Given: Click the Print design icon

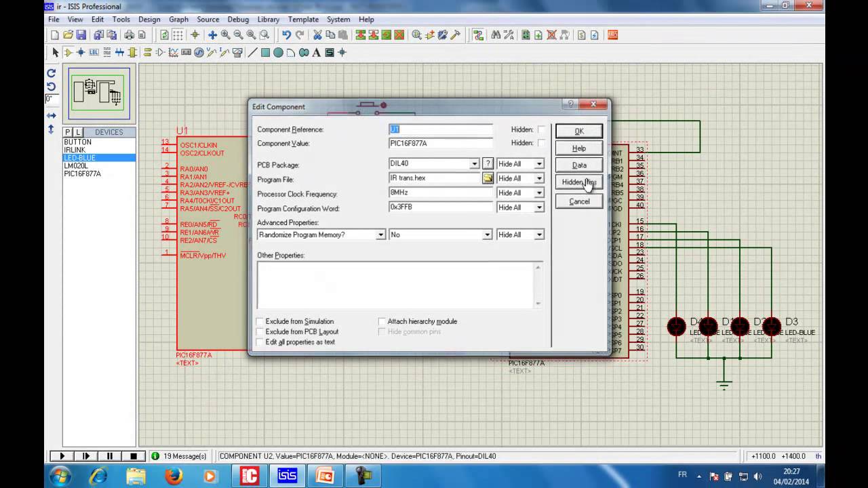Looking at the screenshot, I should tap(129, 35).
